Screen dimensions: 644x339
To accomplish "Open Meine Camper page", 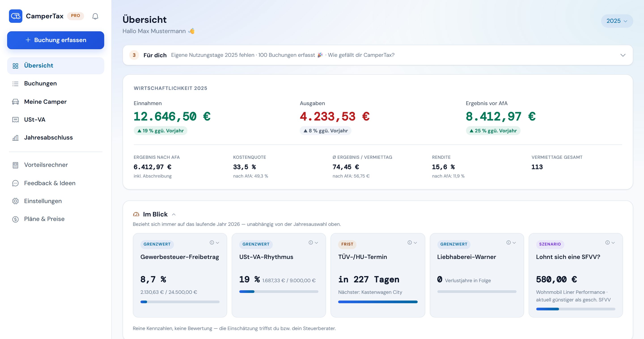I will point(55,102).
